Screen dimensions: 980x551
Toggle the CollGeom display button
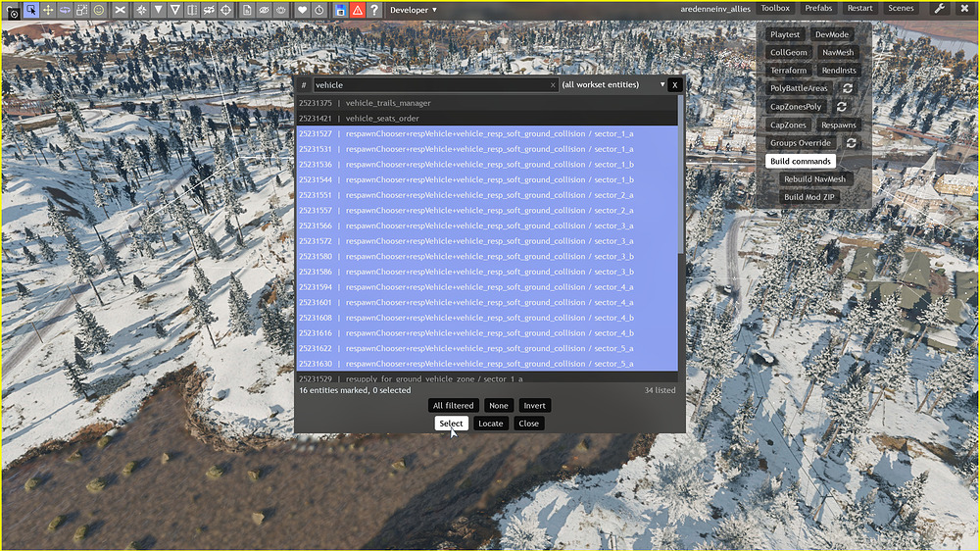point(789,52)
